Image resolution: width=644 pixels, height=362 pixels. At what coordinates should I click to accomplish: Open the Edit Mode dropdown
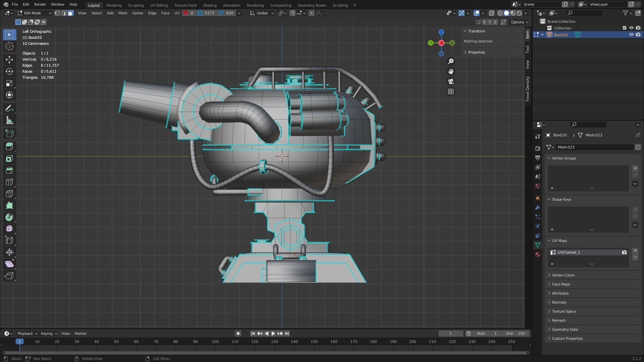coord(34,13)
